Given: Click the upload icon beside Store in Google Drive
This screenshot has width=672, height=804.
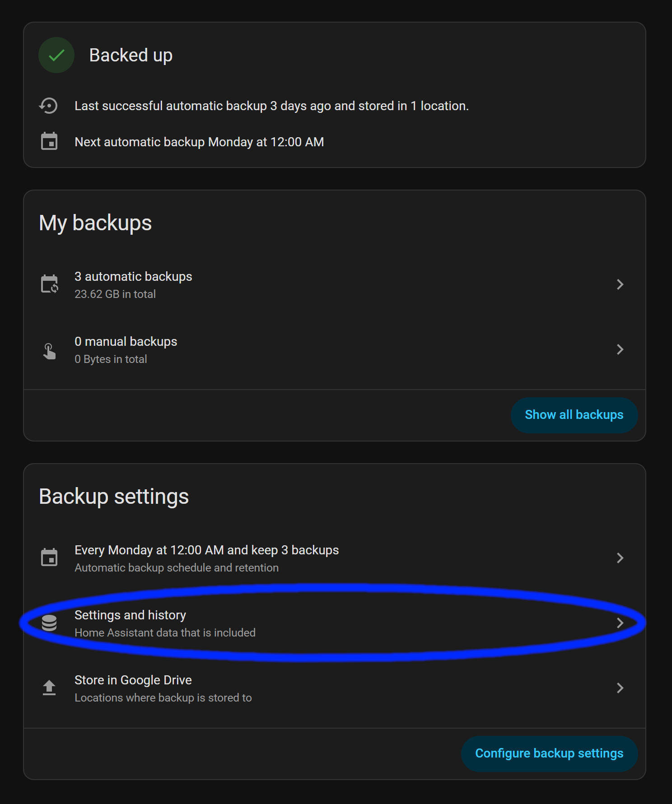Looking at the screenshot, I should coord(49,688).
